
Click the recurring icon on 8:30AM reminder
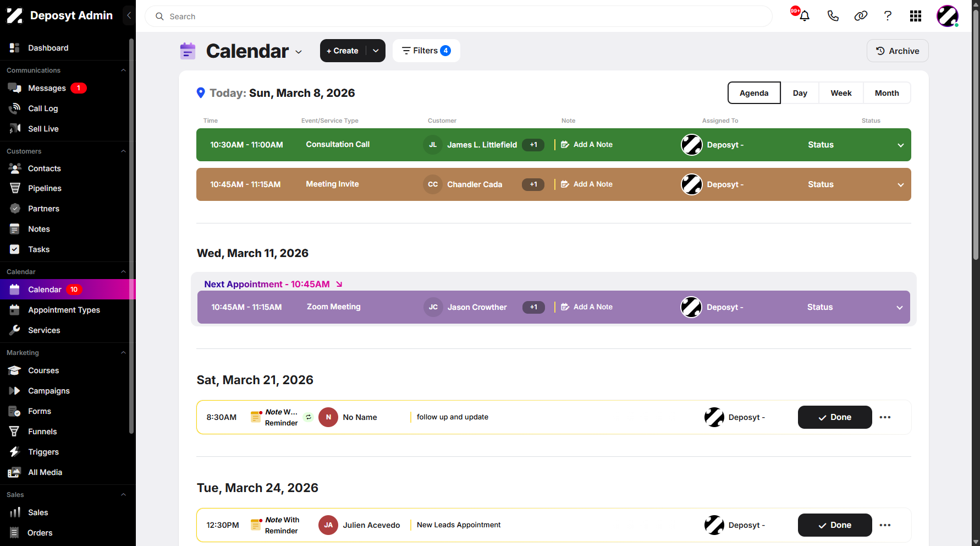point(309,417)
